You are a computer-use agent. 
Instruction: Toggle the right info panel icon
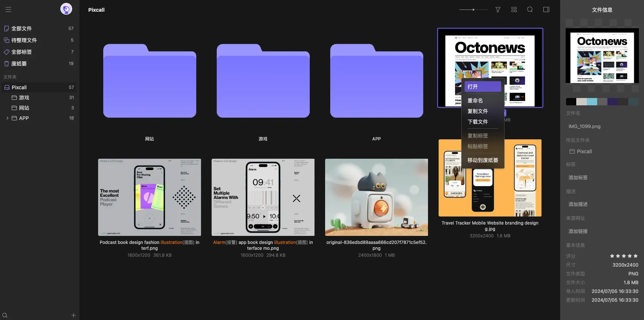546,10
